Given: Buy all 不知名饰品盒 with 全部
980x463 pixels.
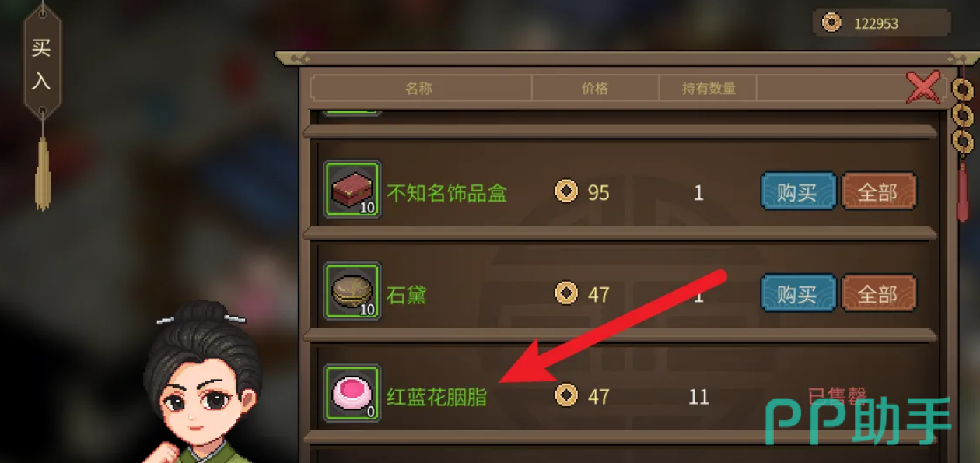Looking at the screenshot, I should pyautogui.click(x=879, y=191).
